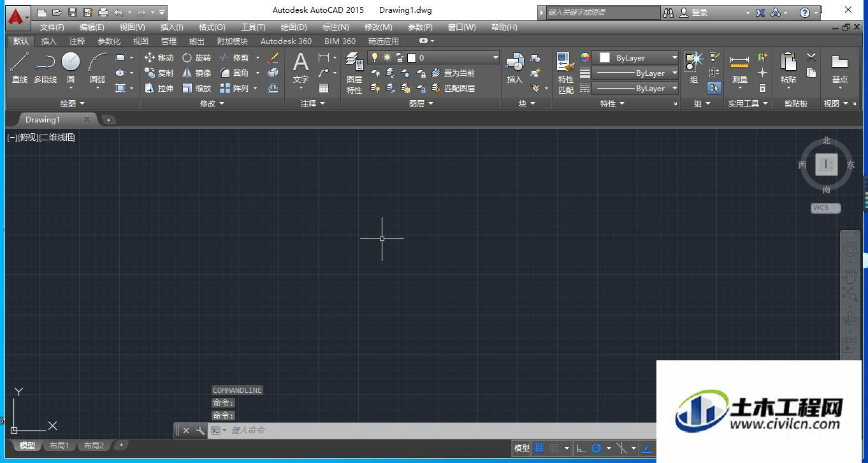The height and width of the screenshot is (463, 868).
Task: Click the Open folder icon in quick access
Action: pos(57,12)
